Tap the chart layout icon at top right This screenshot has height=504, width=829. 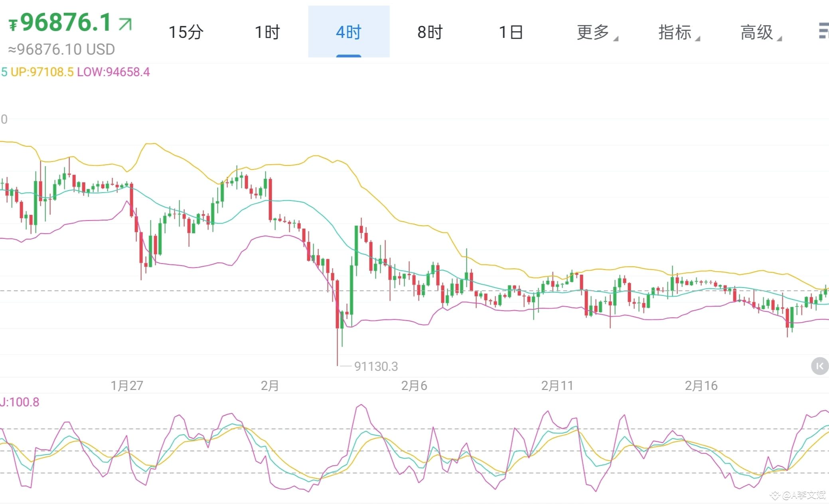(x=823, y=31)
